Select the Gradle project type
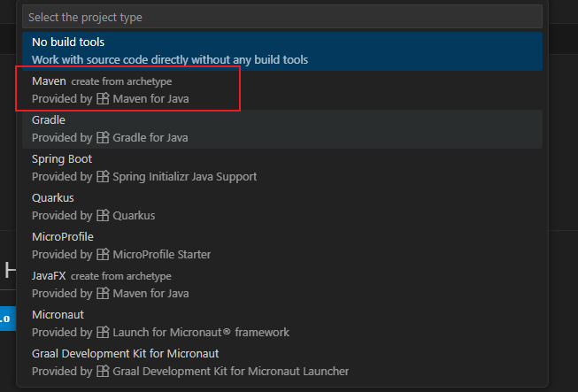578x392 pixels. [x=282, y=129]
